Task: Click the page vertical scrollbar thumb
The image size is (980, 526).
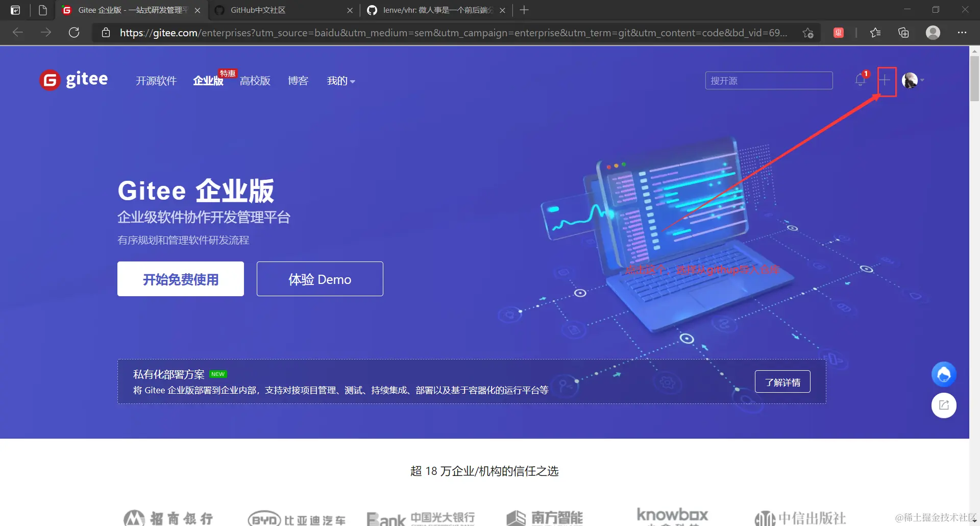Action: click(974, 78)
